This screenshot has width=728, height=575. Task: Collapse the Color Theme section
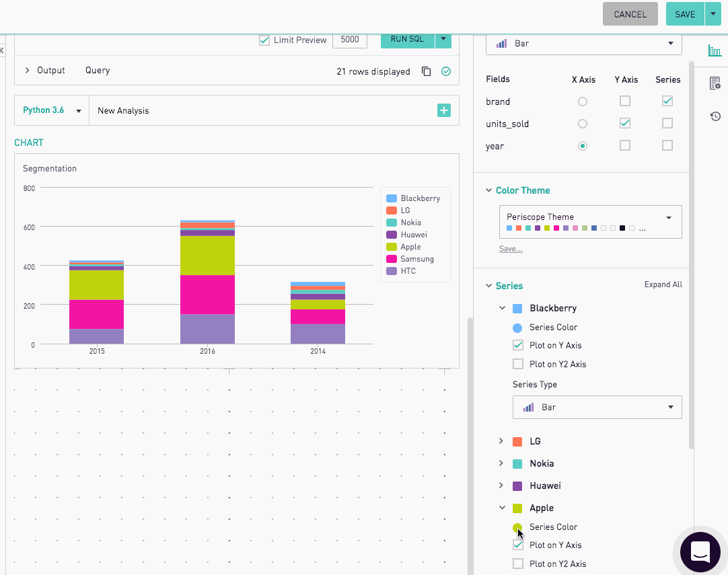[488, 190]
